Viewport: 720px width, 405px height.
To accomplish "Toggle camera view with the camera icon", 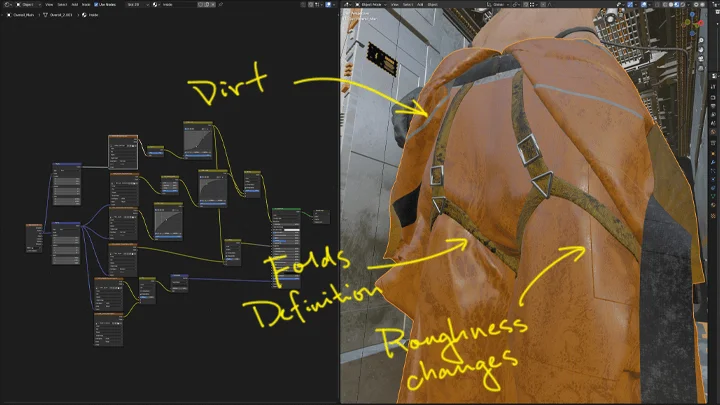I will point(701,59).
